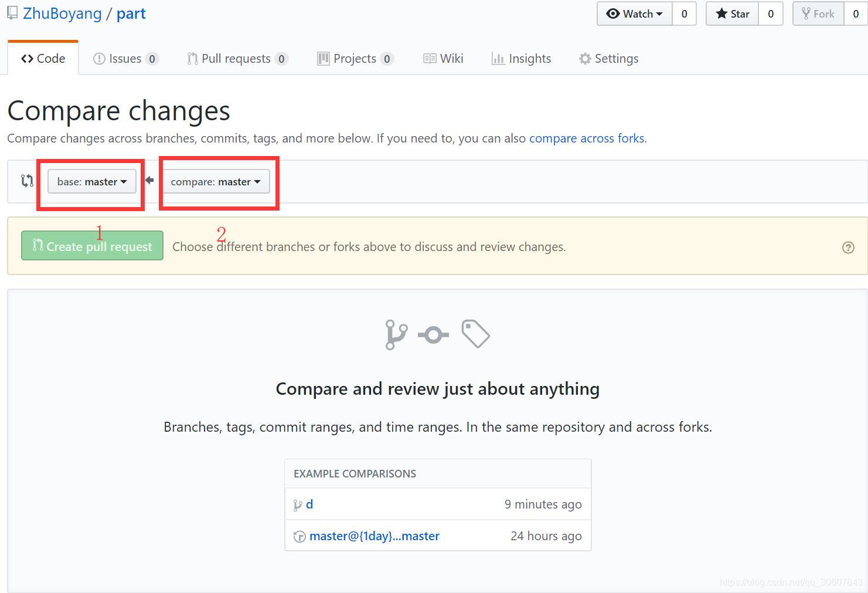The width and height of the screenshot is (868, 593).
Task: Click Create pull request button
Action: coord(92,246)
